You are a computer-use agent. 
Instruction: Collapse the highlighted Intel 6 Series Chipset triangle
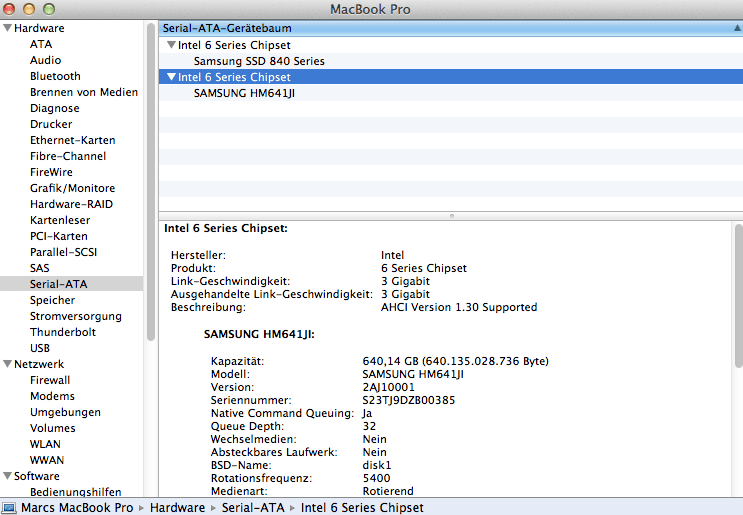172,77
